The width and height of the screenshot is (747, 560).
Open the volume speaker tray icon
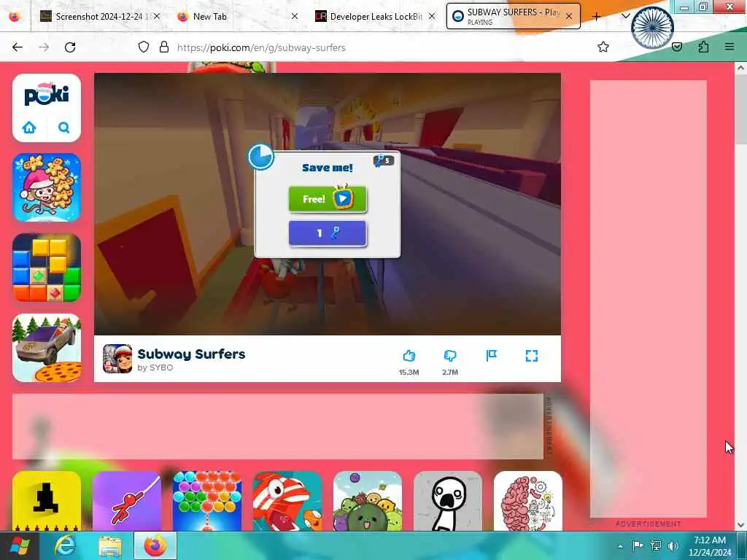tap(673, 545)
